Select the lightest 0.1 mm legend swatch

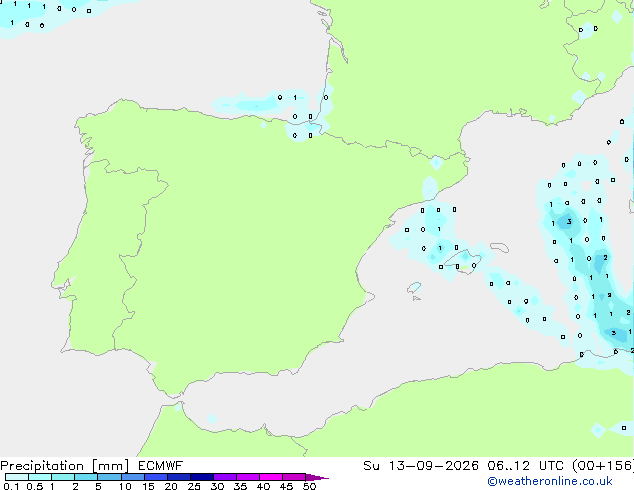click(17, 477)
